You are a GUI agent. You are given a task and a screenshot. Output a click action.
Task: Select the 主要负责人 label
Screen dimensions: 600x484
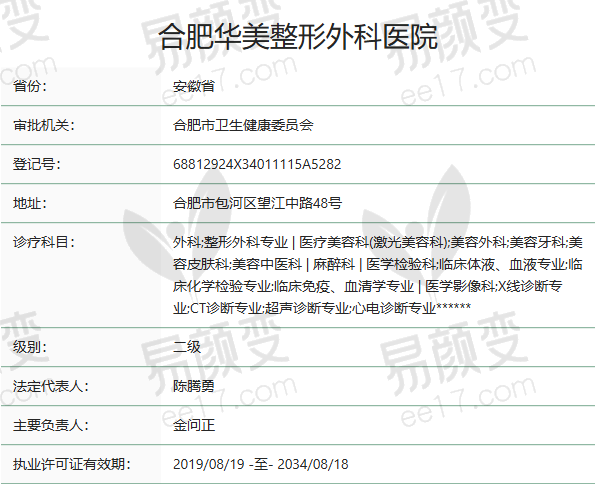50,425
